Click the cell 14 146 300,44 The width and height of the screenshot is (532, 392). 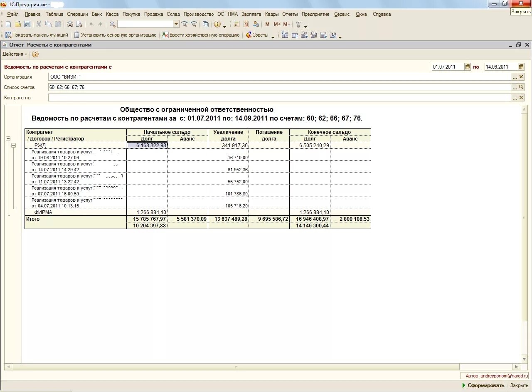(x=310, y=225)
